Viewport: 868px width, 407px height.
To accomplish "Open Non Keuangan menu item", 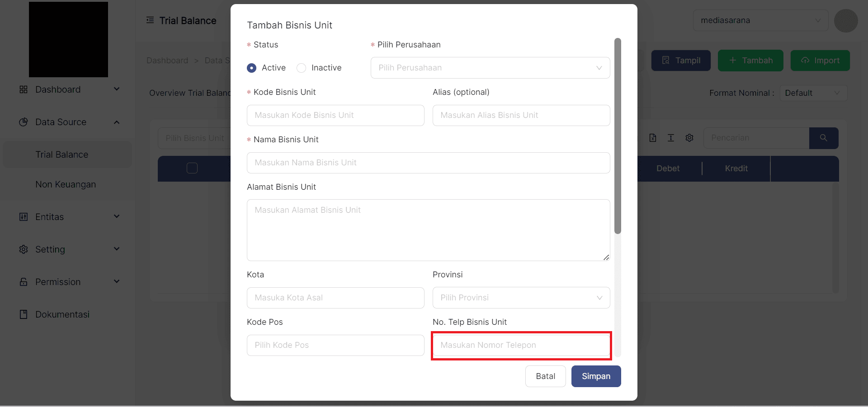I will point(66,184).
